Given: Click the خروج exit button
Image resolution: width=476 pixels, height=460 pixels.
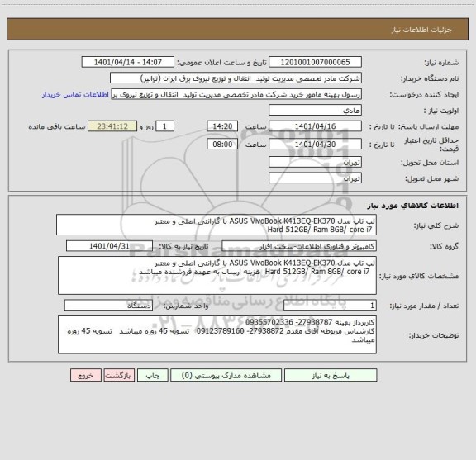Looking at the screenshot, I should [x=86, y=375].
